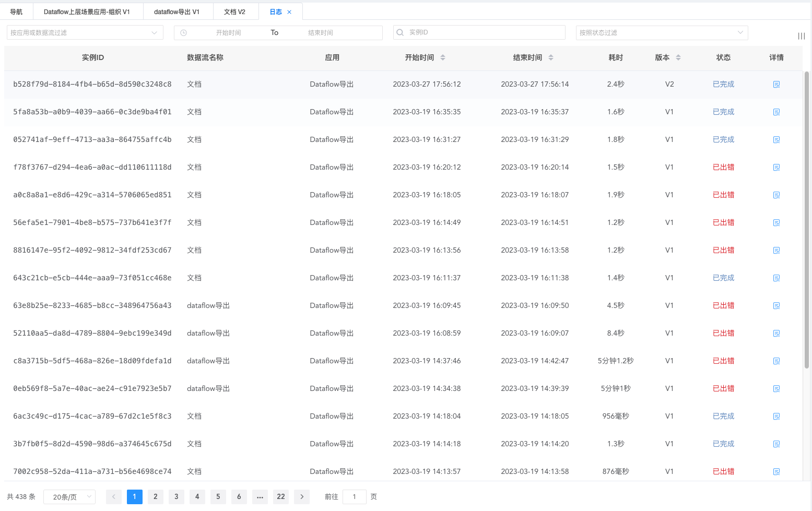
Task: Click instance ID b528f79d-8184-4fb4-b65d-8d590c3248c8
Action: 92,84
